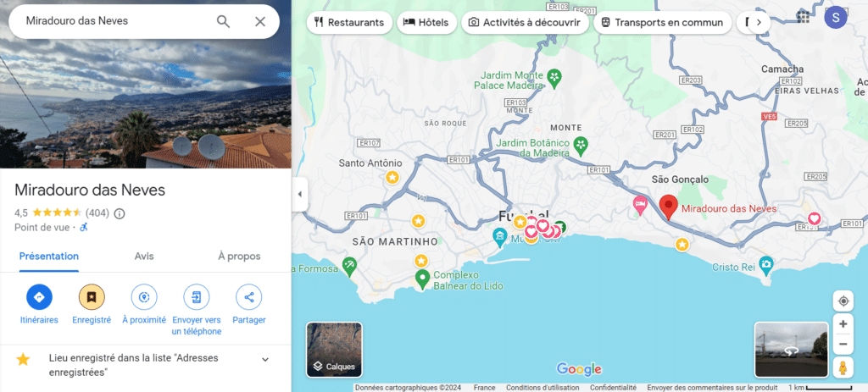Click the France footer link
Screen dimensions: 868x392
[484, 388]
